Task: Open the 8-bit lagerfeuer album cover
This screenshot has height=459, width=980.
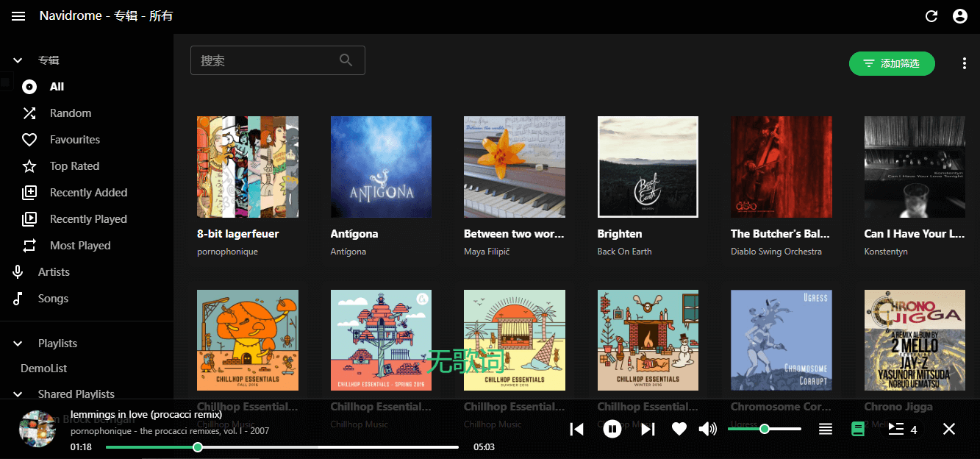Action: 248,167
